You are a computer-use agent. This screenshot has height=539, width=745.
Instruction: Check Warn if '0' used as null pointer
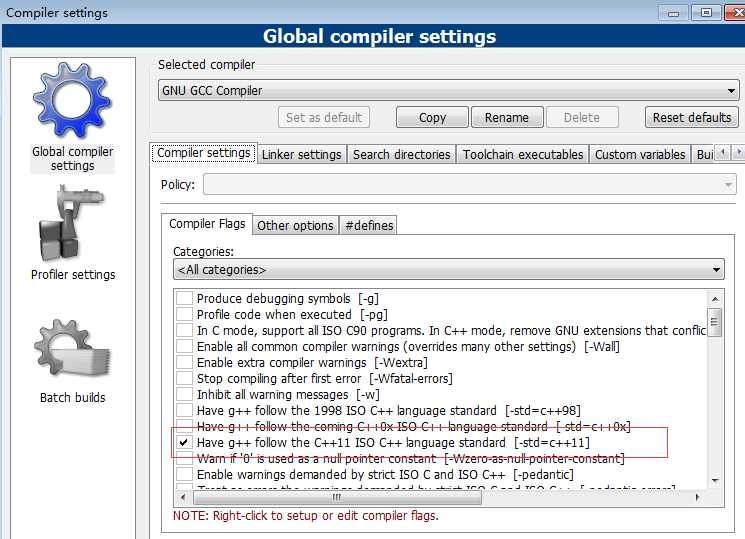coord(184,459)
